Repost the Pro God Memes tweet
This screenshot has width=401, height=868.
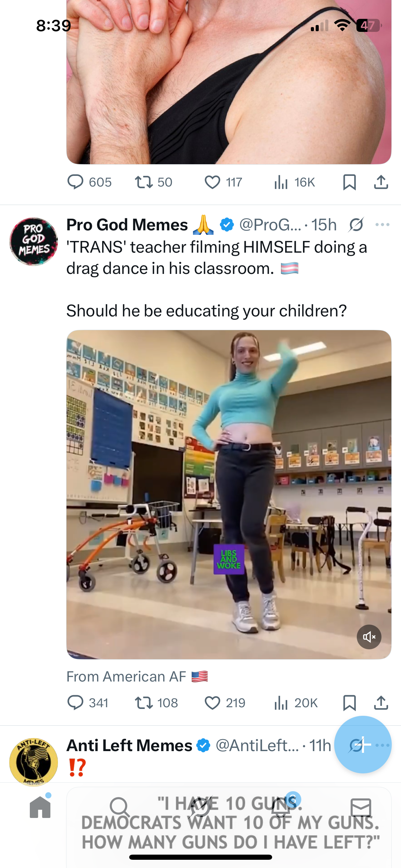point(156,703)
